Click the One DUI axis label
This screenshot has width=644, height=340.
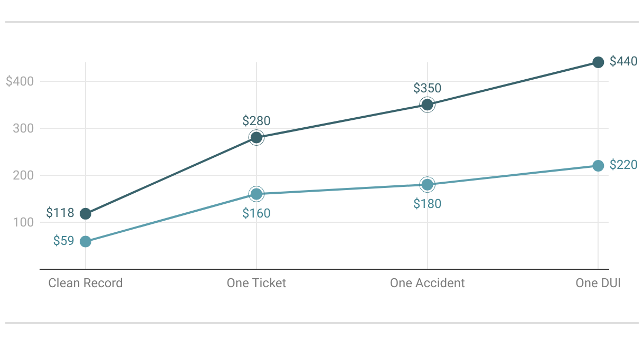point(598,283)
